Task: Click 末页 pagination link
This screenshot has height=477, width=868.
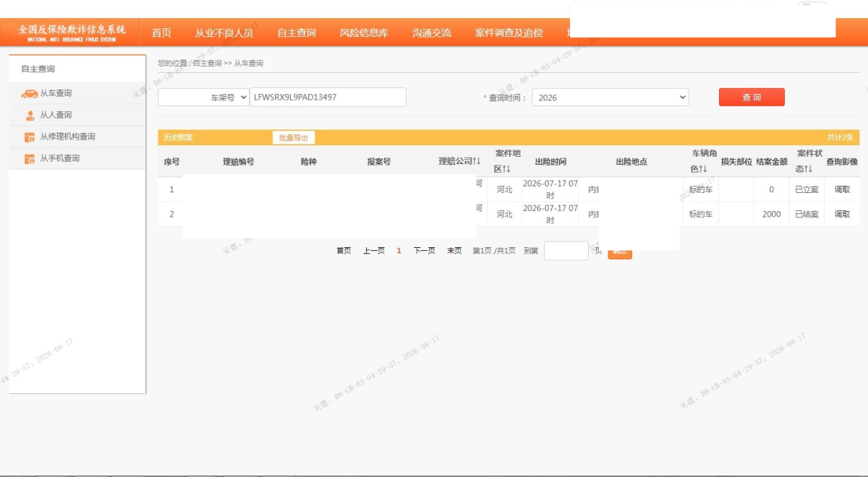Action: tap(454, 251)
